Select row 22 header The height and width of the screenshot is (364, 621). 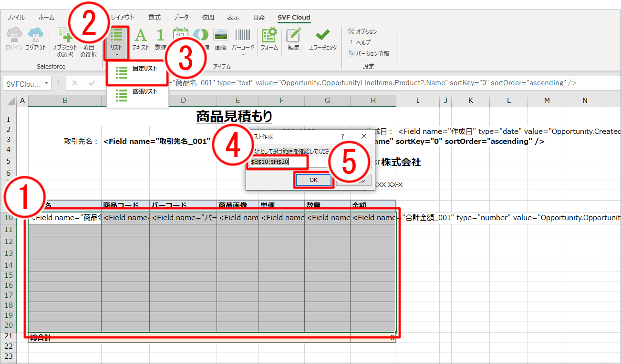(8, 347)
